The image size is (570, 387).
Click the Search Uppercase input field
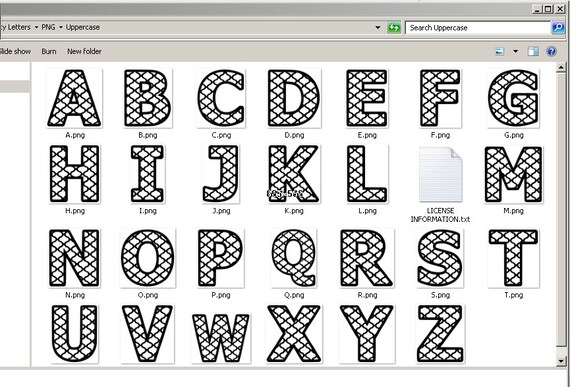pos(478,28)
